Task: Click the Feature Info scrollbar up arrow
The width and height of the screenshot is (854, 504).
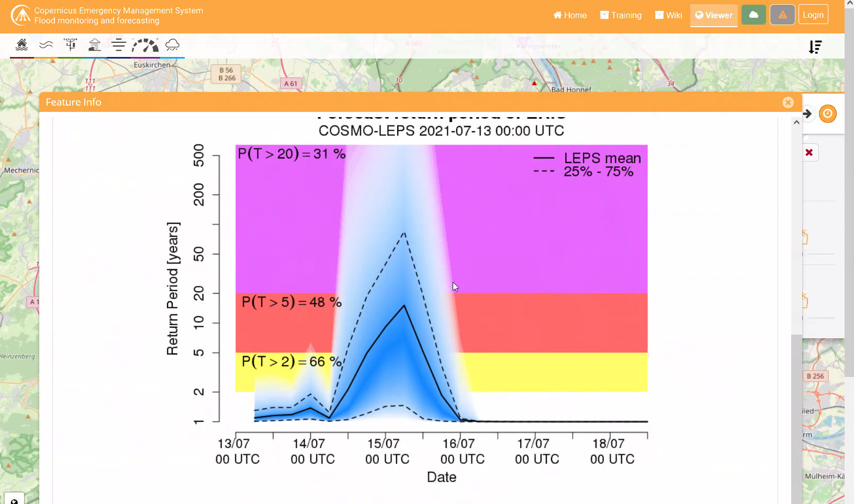Action: tap(796, 122)
